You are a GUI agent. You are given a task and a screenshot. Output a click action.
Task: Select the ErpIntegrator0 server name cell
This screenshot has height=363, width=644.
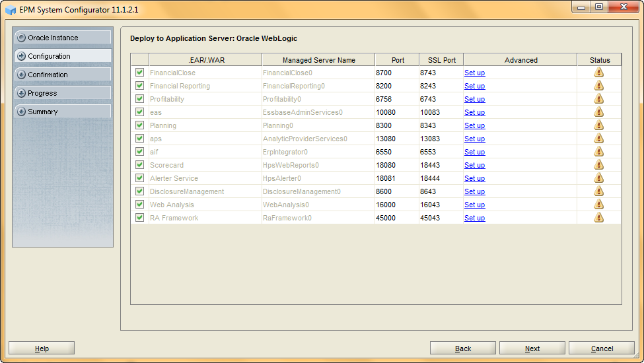click(318, 152)
